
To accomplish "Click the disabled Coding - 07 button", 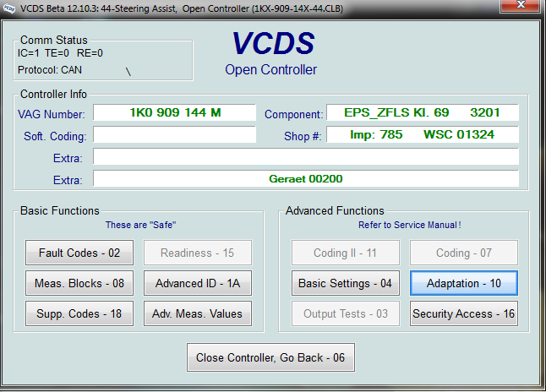I will (x=464, y=253).
